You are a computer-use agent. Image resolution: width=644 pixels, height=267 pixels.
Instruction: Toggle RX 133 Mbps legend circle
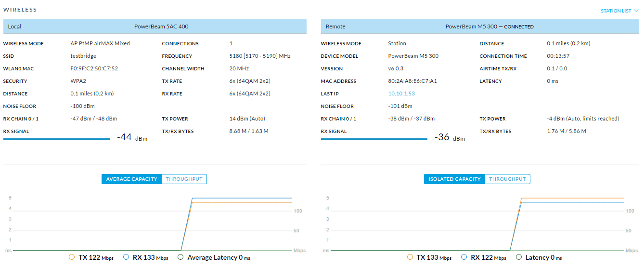tap(126, 257)
